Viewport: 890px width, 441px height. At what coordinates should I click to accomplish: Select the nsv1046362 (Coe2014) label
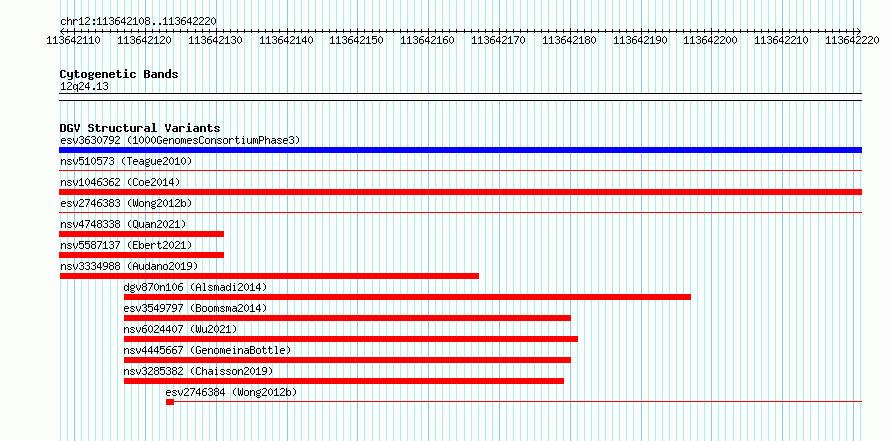point(120,182)
